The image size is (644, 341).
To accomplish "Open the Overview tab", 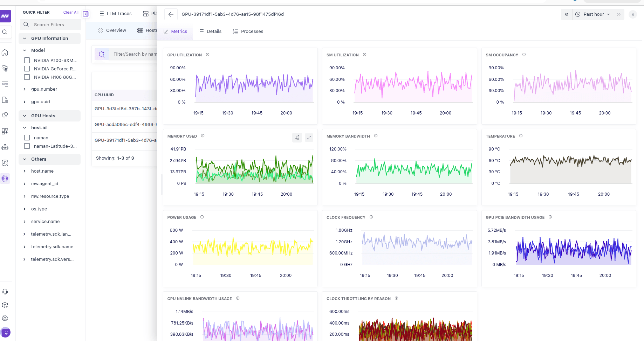I will [x=112, y=30].
